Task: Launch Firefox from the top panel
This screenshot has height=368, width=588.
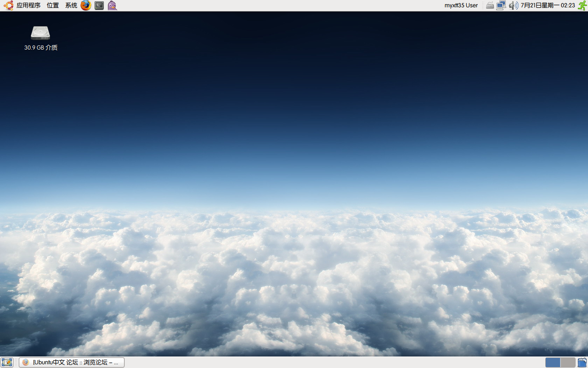Action: click(x=86, y=6)
